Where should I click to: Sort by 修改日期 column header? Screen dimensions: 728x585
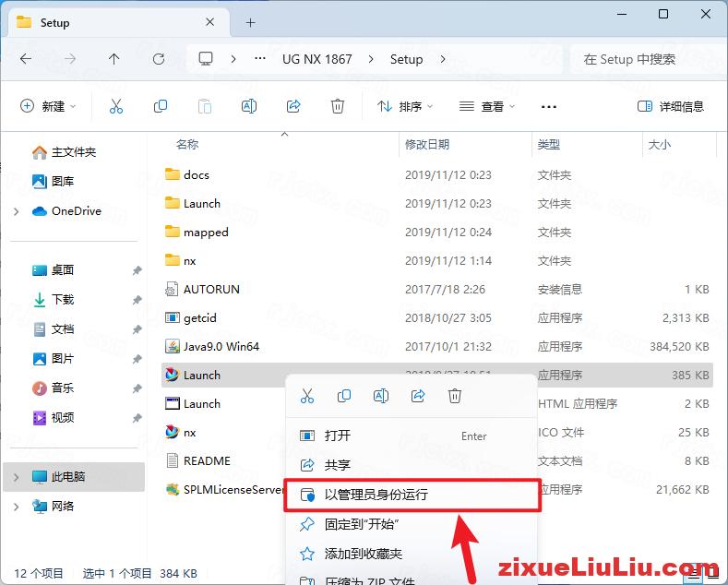427,144
